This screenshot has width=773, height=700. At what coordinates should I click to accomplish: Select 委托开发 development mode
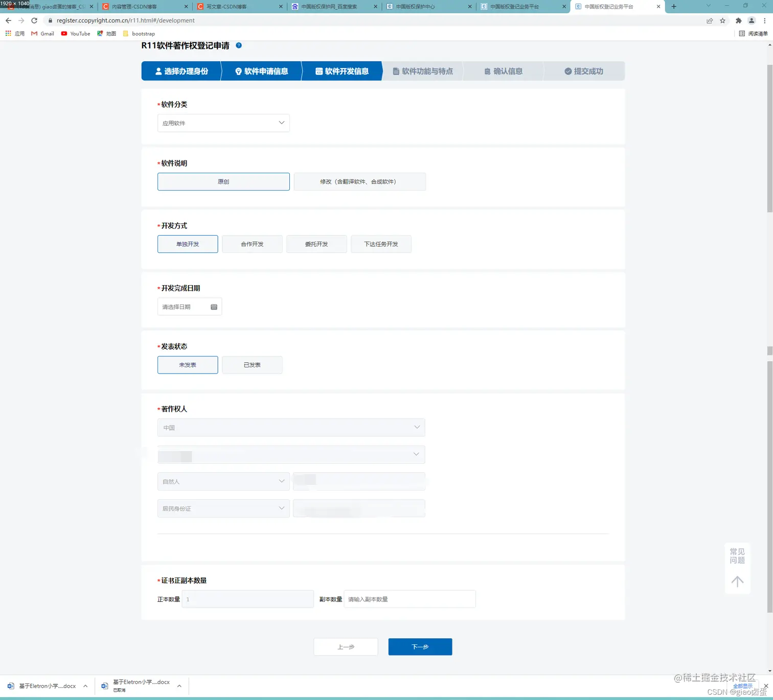316,244
